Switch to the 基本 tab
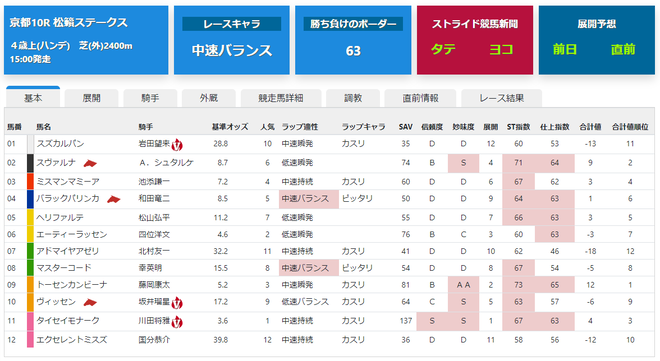Viewport: 660px width, 361px height. [x=33, y=98]
